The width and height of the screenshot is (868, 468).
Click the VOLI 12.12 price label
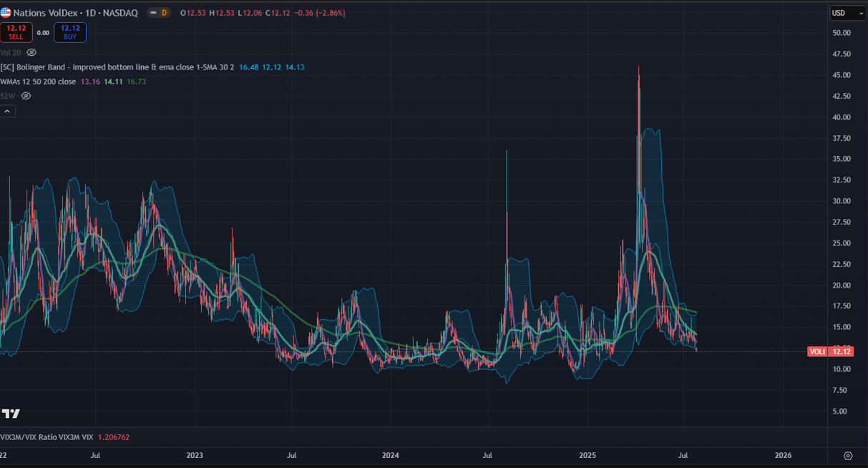click(830, 351)
